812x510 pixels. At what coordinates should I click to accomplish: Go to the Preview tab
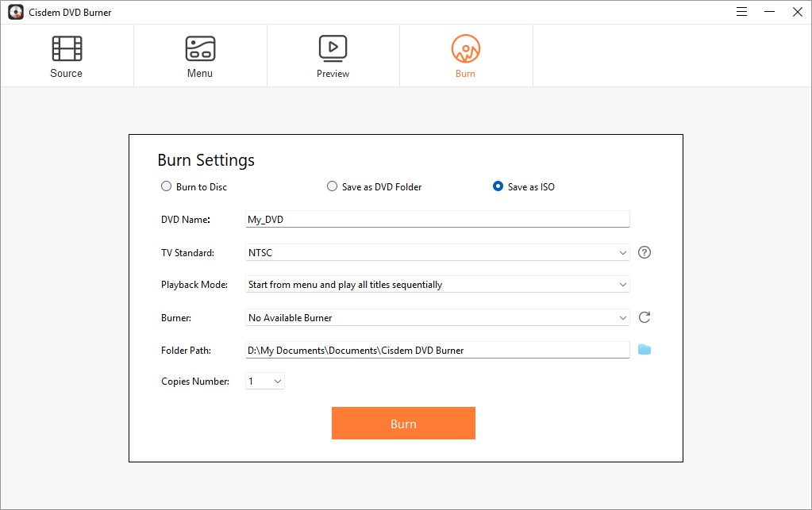tap(333, 56)
